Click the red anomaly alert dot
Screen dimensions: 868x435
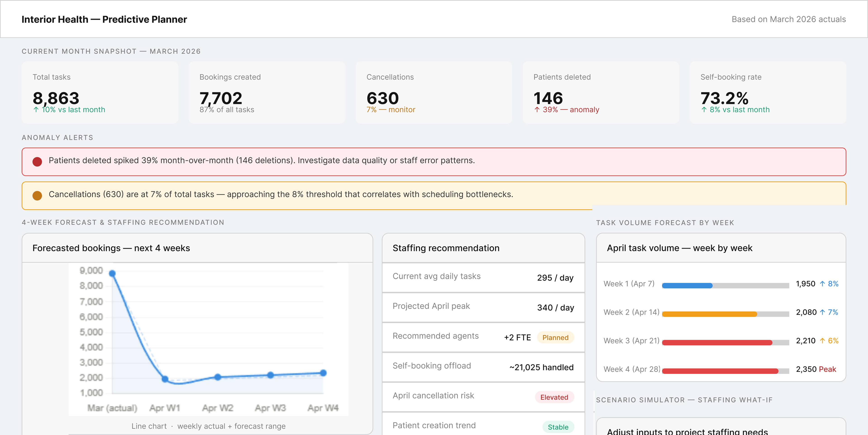coord(37,162)
